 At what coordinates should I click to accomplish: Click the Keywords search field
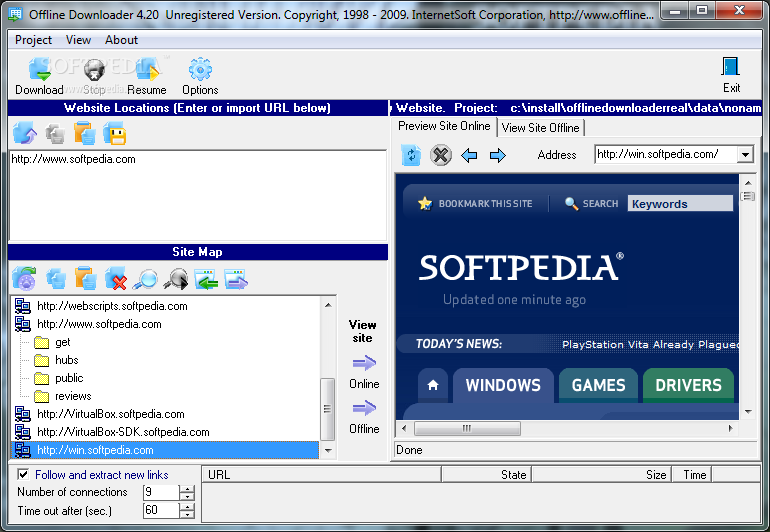pyautogui.click(x=680, y=203)
